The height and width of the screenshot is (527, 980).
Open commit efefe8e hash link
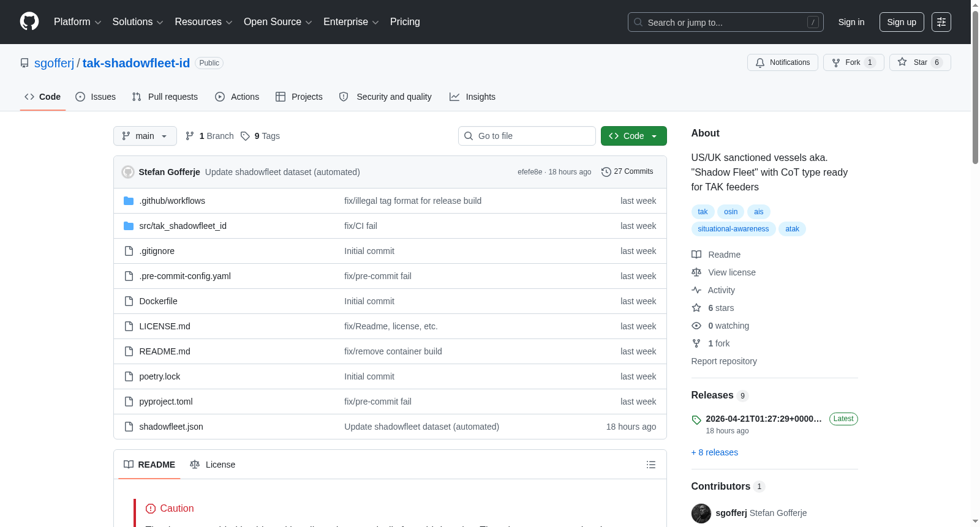530,172
